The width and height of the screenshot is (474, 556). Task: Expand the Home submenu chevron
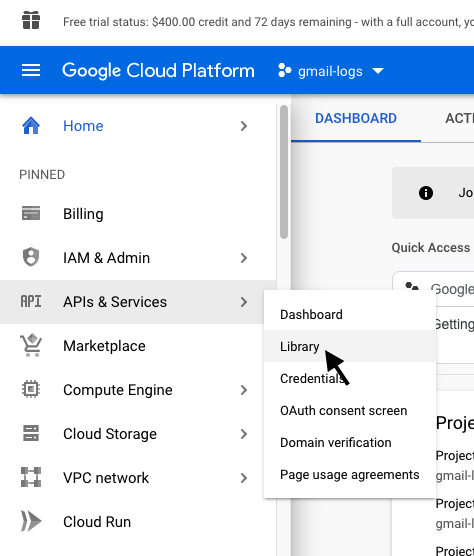[244, 126]
